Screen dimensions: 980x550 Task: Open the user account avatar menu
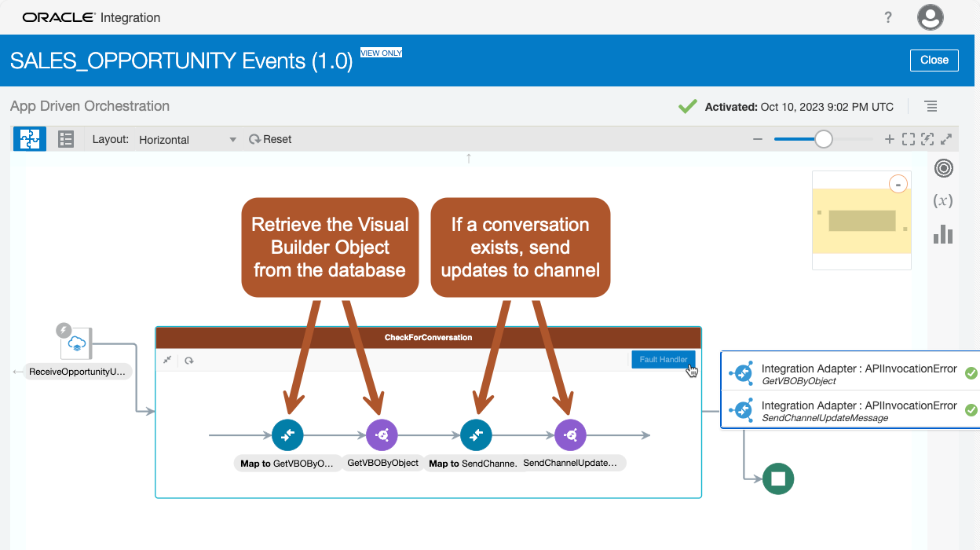[930, 16]
